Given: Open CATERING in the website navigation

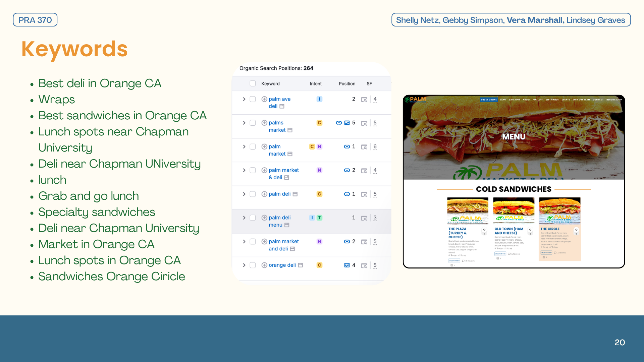Looking at the screenshot, I should [514, 100].
